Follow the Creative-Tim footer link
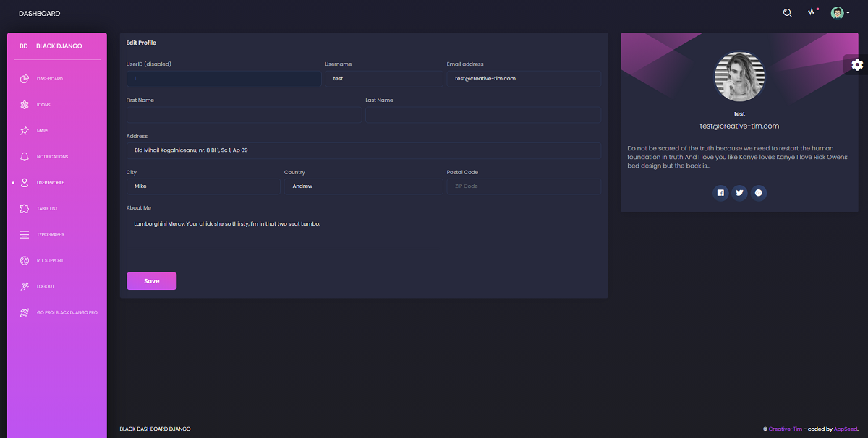 (x=785, y=429)
